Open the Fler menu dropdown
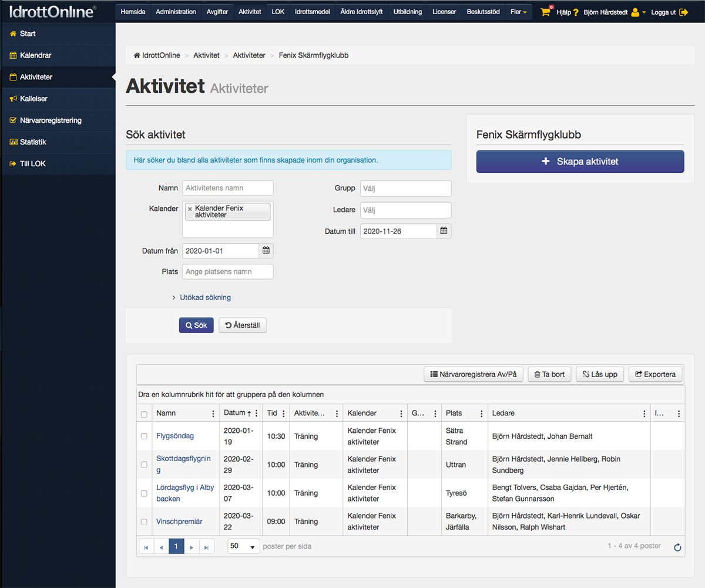 pyautogui.click(x=518, y=12)
